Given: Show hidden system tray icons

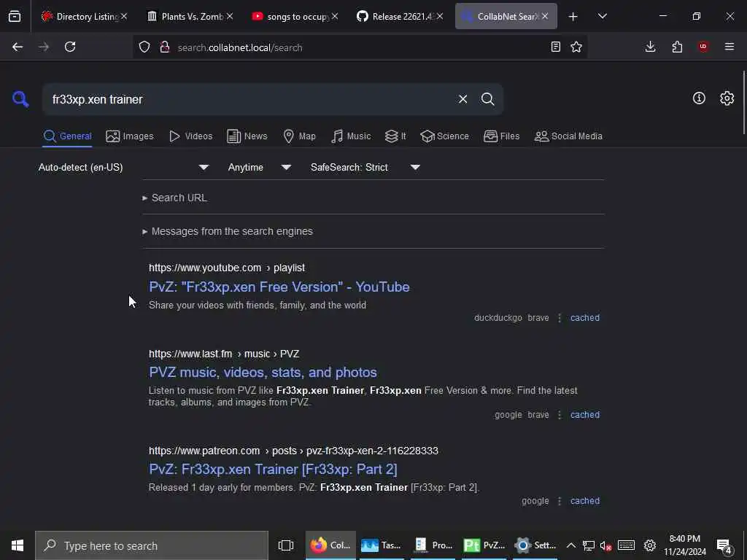Looking at the screenshot, I should click(570, 545).
